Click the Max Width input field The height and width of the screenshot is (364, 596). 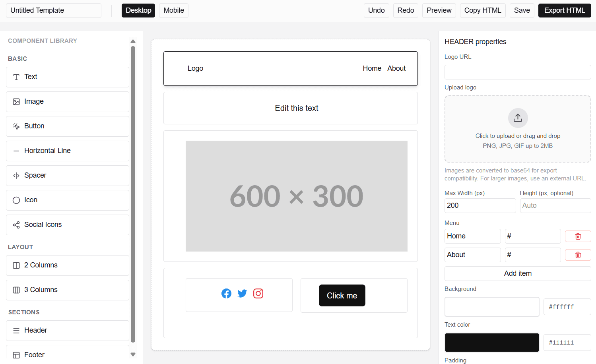tap(480, 205)
